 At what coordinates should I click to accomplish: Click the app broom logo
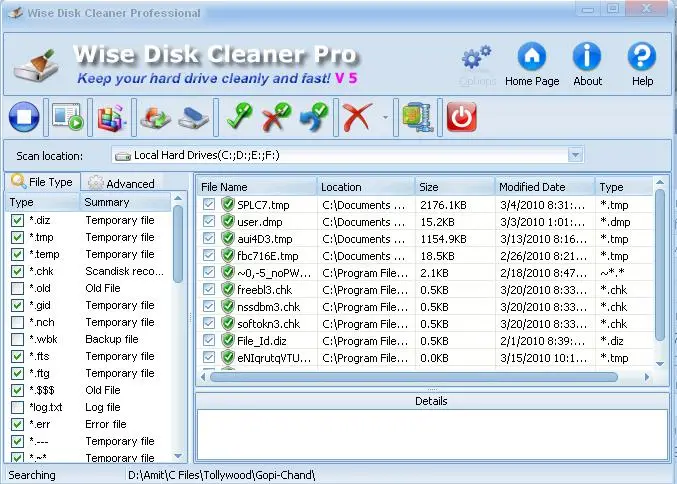tap(36, 66)
